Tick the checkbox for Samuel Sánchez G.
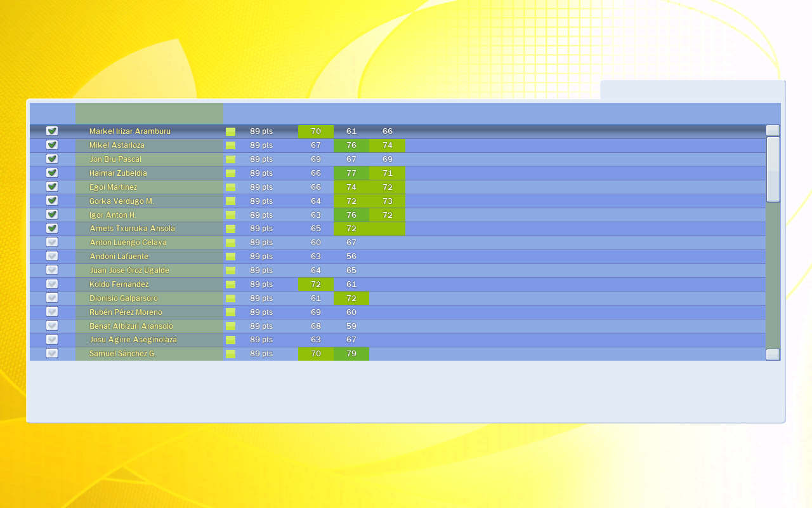The image size is (812, 508). click(x=52, y=353)
